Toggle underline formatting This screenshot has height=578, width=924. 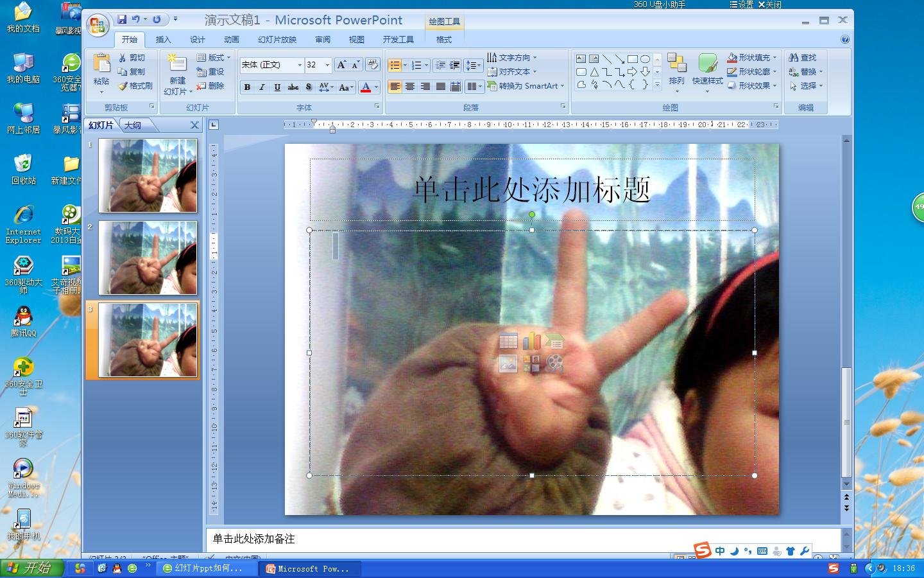(277, 87)
